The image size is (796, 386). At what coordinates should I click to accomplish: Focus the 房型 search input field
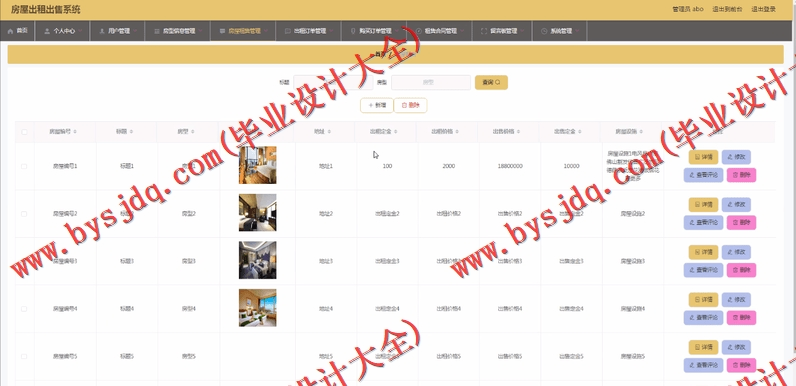[431, 82]
